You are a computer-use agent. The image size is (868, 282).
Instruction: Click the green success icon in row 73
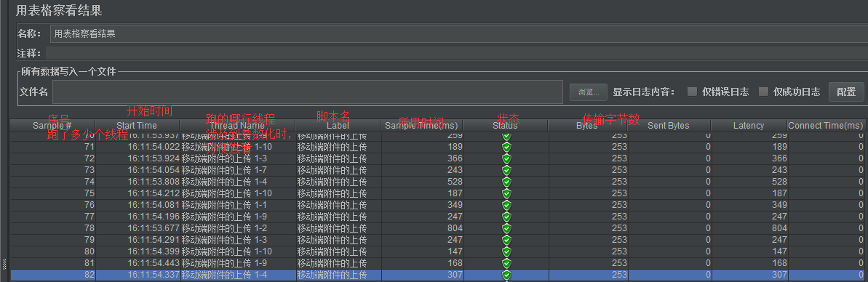pyautogui.click(x=506, y=170)
